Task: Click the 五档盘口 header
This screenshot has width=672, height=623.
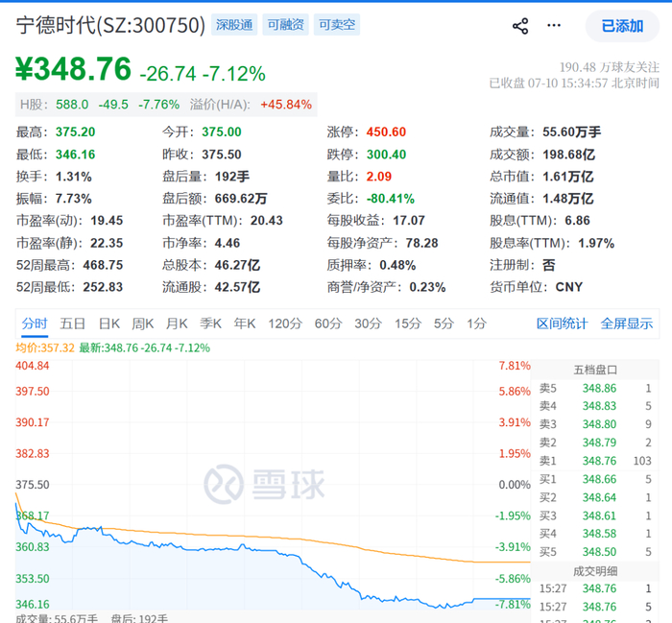Action: pos(595,370)
